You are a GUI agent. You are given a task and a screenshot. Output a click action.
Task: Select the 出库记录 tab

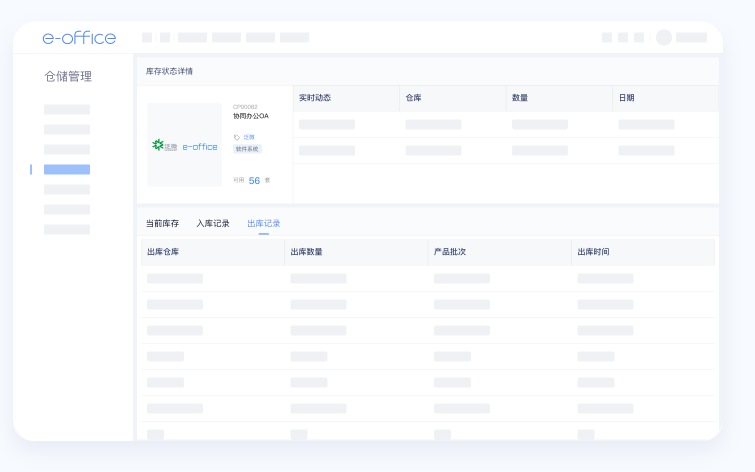(x=264, y=223)
